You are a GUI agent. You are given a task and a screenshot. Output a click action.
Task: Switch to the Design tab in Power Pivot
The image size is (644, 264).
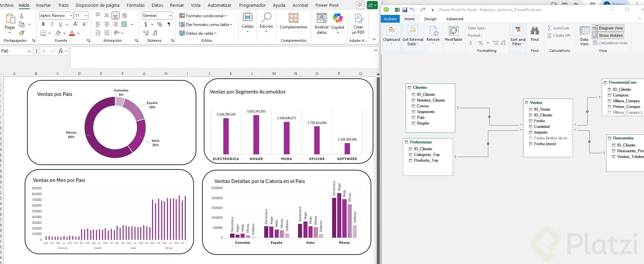(430, 19)
